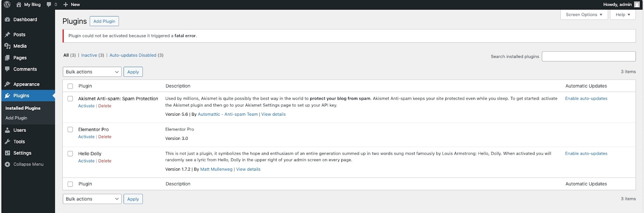This screenshot has height=213, width=644.
Task: Visit site via My Blog home icon
Action: (19, 4)
